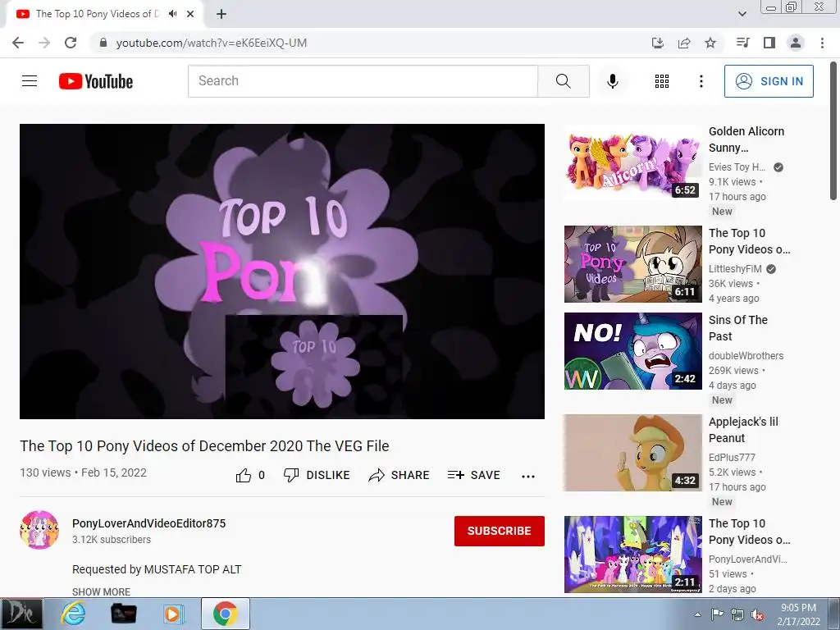Image resolution: width=840 pixels, height=630 pixels.
Task: Open media player taskbar icon
Action: pyautogui.click(x=174, y=614)
